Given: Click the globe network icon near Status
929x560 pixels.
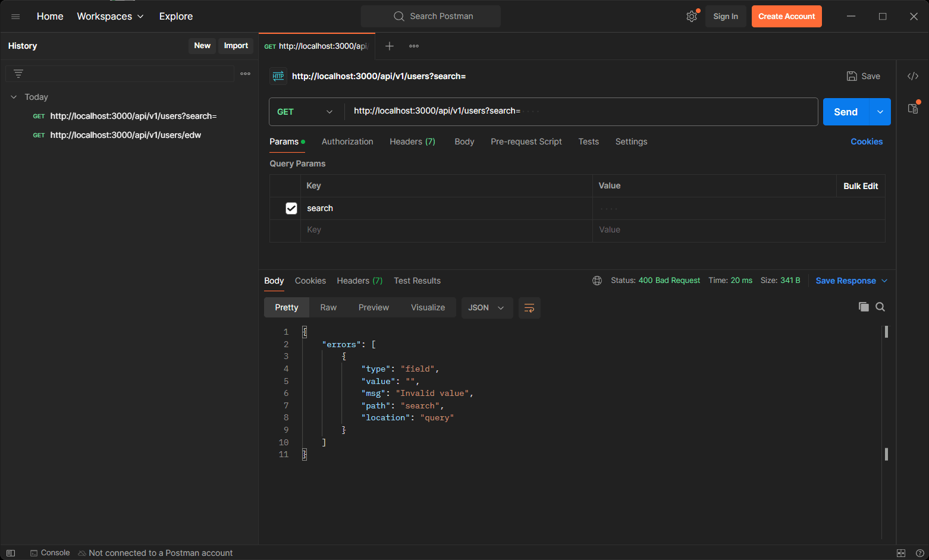Looking at the screenshot, I should [x=597, y=280].
